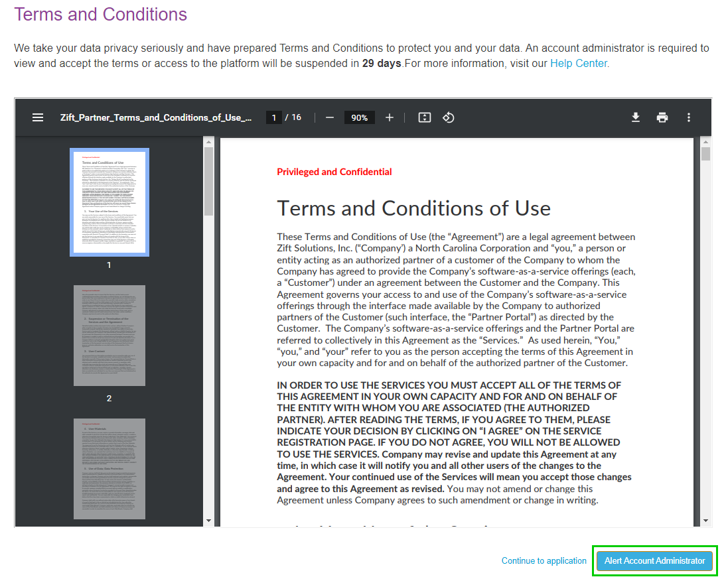
Task: Rotate the PDF counterclockwise
Action: pos(448,117)
